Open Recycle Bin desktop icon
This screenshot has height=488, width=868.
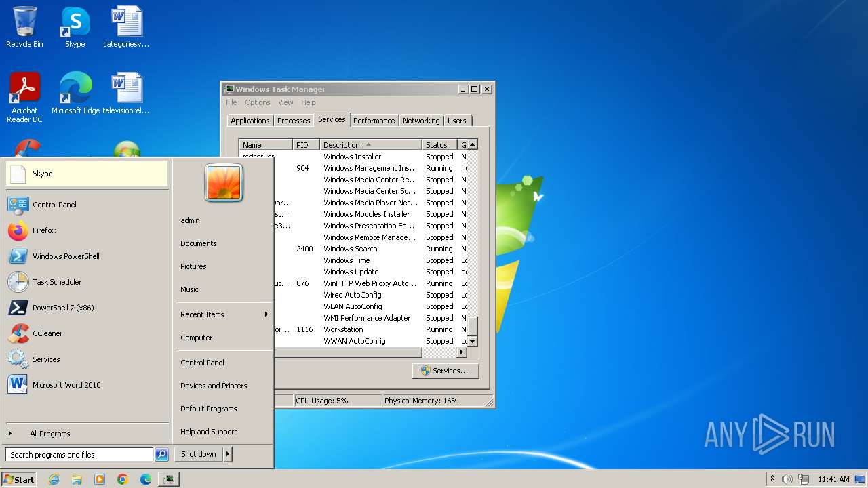pos(24,27)
